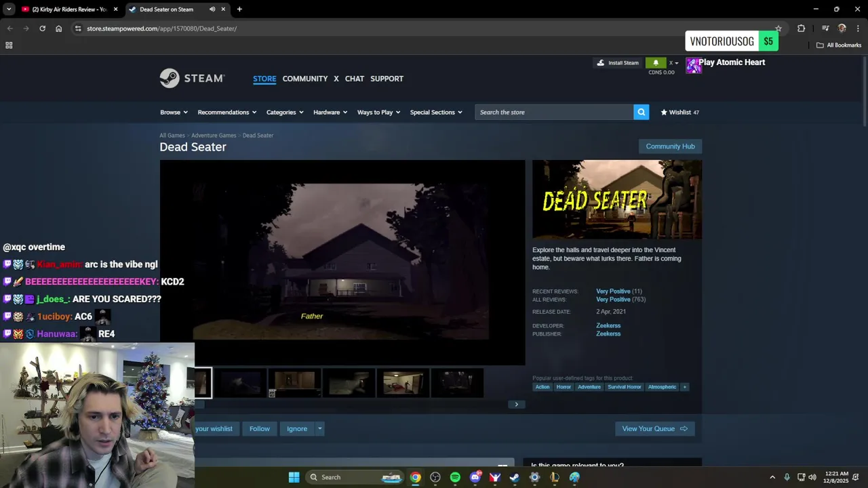Image resolution: width=868 pixels, height=488 pixels.
Task: Select the Horror tag
Action: coord(564,387)
